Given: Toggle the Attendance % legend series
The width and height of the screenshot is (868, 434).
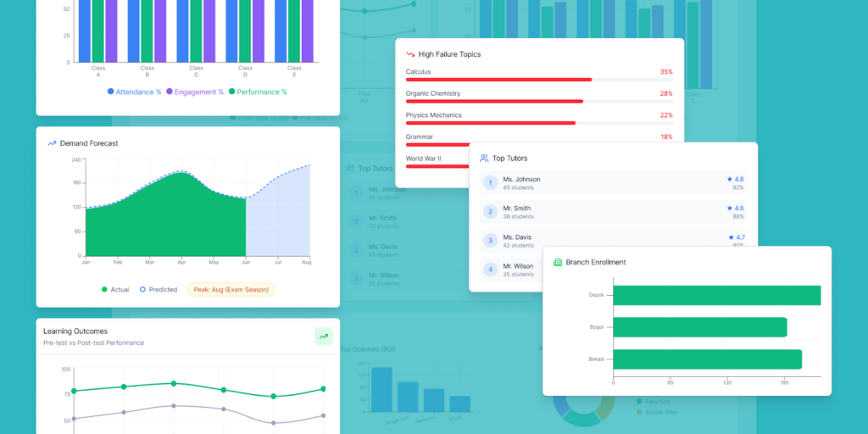Looking at the screenshot, I should tap(134, 92).
